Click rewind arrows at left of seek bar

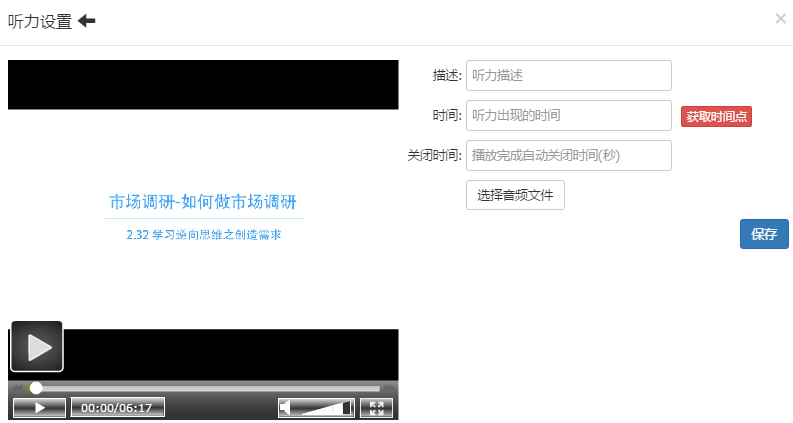[15, 388]
